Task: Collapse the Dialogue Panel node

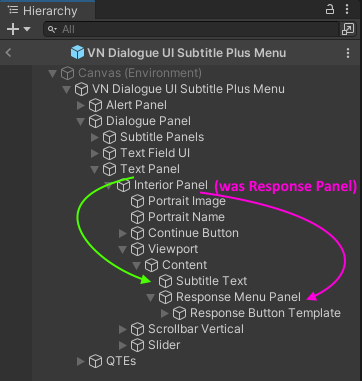Action: click(81, 122)
